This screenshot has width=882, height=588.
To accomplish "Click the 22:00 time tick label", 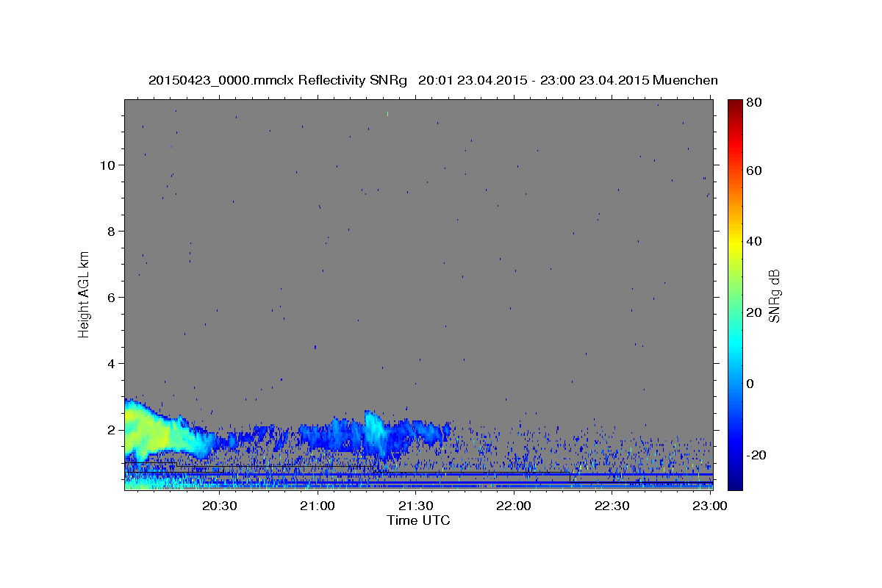I will 514,506.
